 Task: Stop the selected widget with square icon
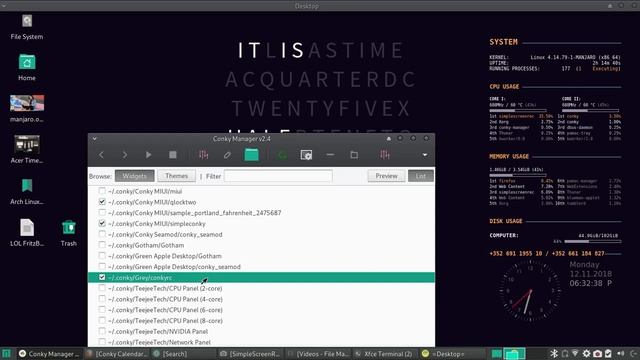pos(173,155)
